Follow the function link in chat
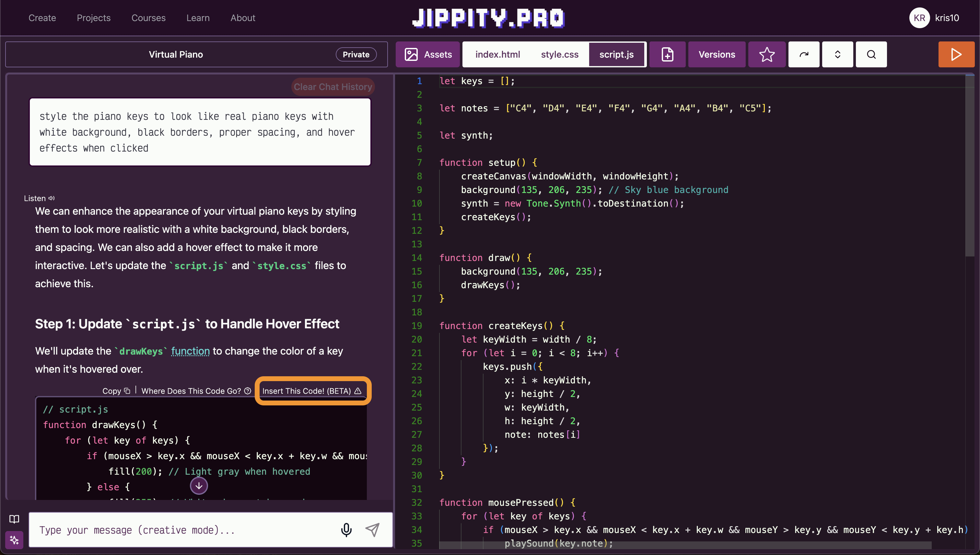The height and width of the screenshot is (555, 980). [x=190, y=351]
